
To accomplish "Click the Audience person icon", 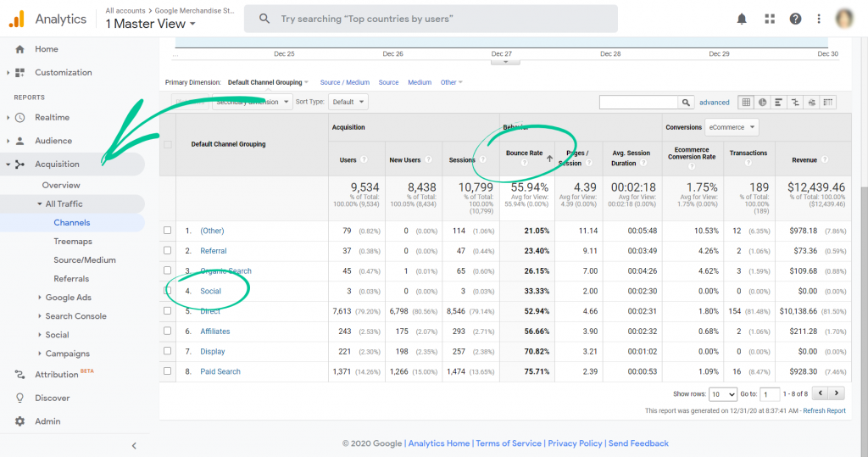I will click(x=20, y=141).
